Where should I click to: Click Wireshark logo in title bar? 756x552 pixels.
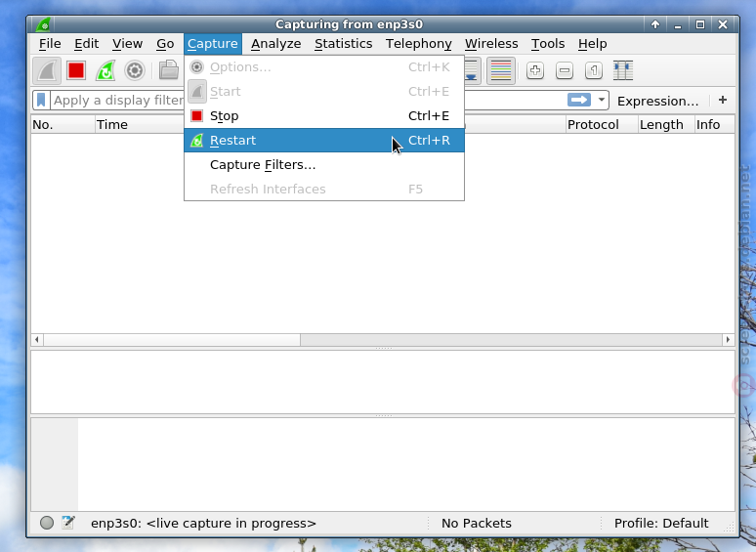coord(44,24)
